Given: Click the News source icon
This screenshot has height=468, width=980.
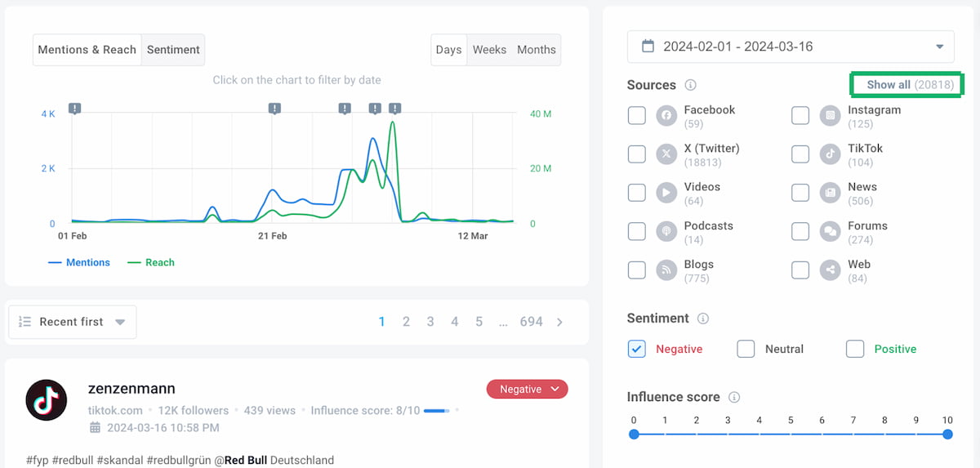Looking at the screenshot, I should (831, 193).
